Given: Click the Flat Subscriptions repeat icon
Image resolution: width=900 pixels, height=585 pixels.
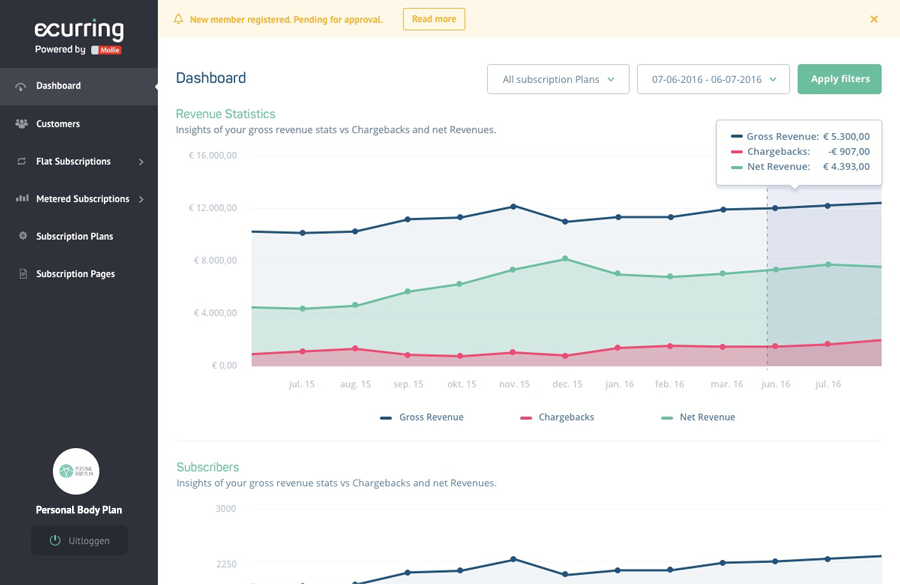Looking at the screenshot, I should click(21, 161).
